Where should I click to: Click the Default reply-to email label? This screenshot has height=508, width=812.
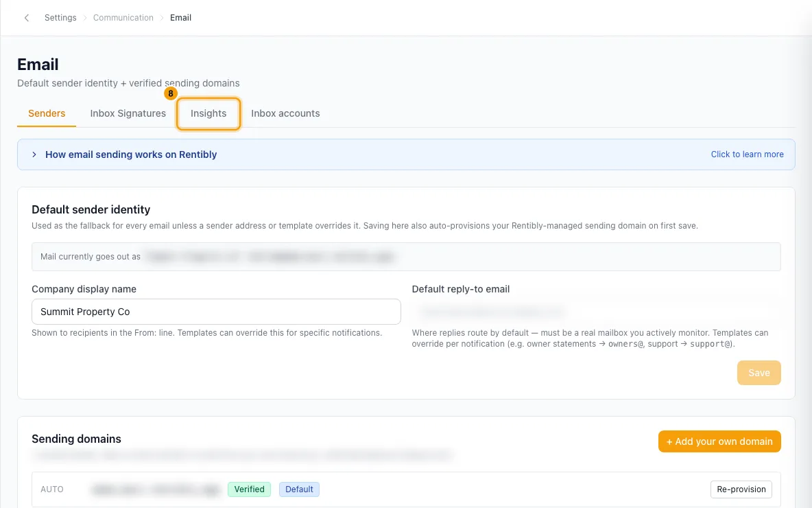(x=460, y=289)
